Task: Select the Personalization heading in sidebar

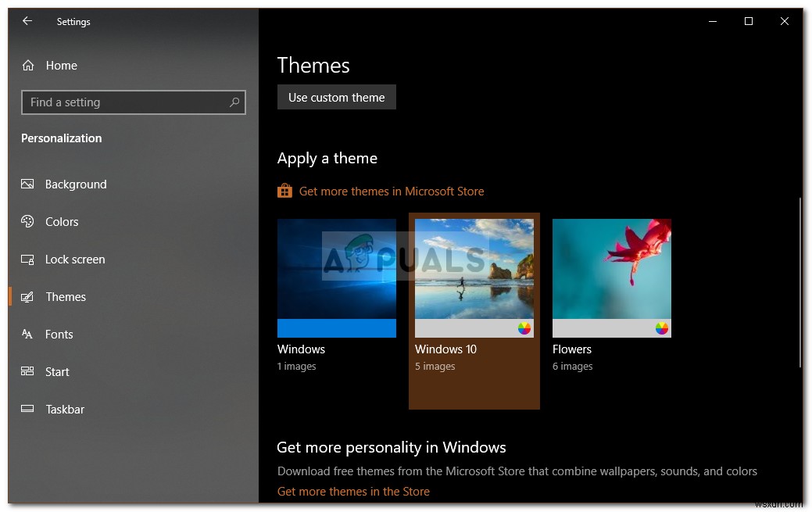Action: pyautogui.click(x=61, y=138)
